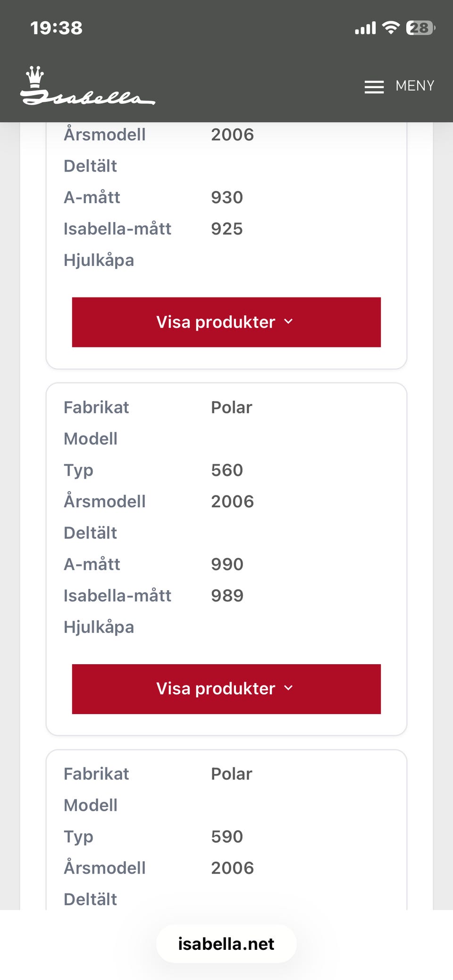Tap the battery level indicator
This screenshot has width=453, height=980.
(x=420, y=28)
